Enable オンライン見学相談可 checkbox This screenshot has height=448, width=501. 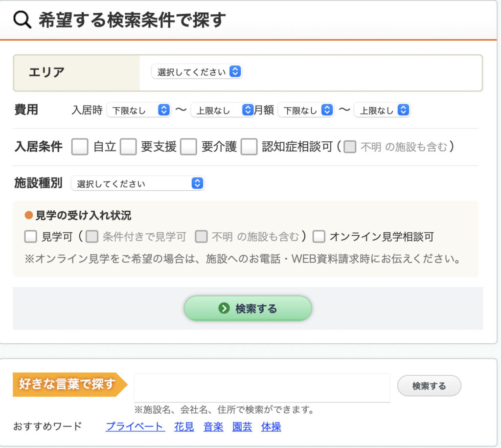coord(319,237)
